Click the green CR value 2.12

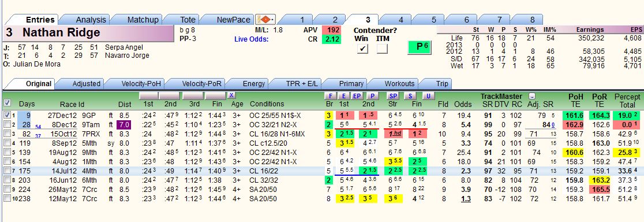coord(331,39)
